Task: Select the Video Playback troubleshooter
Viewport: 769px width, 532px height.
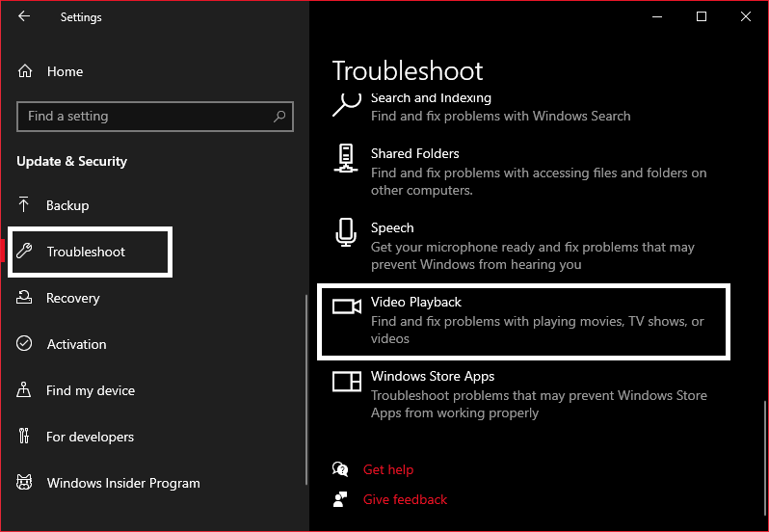Action: coord(523,322)
